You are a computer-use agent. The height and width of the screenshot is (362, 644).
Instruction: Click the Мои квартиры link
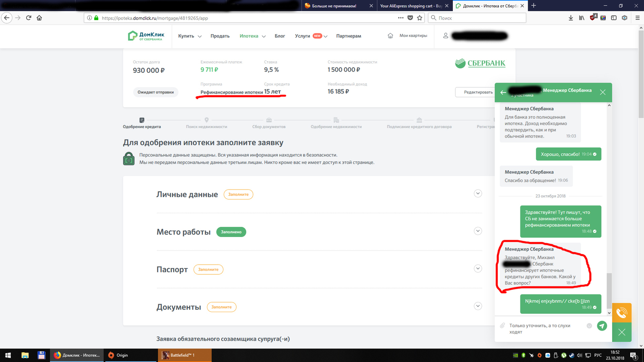413,36
